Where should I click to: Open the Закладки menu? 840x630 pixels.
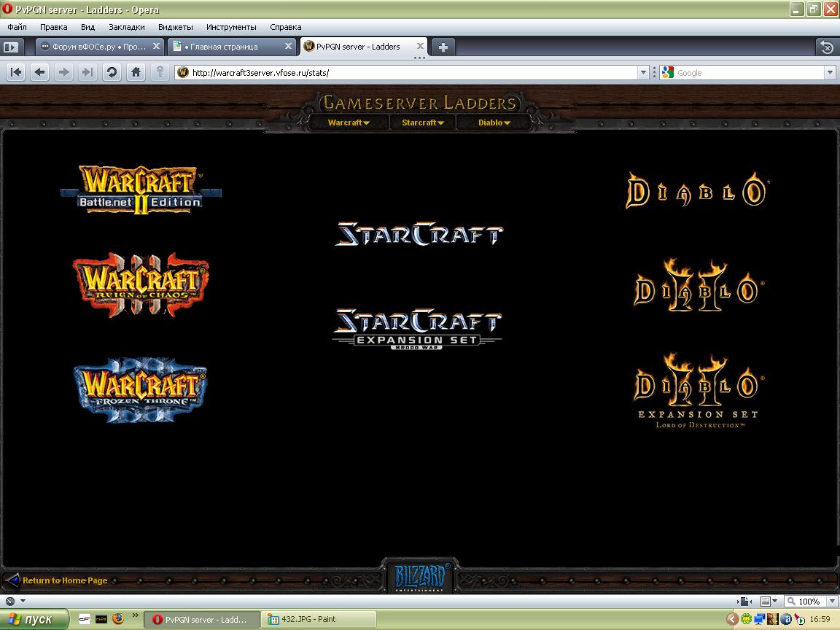point(126,27)
